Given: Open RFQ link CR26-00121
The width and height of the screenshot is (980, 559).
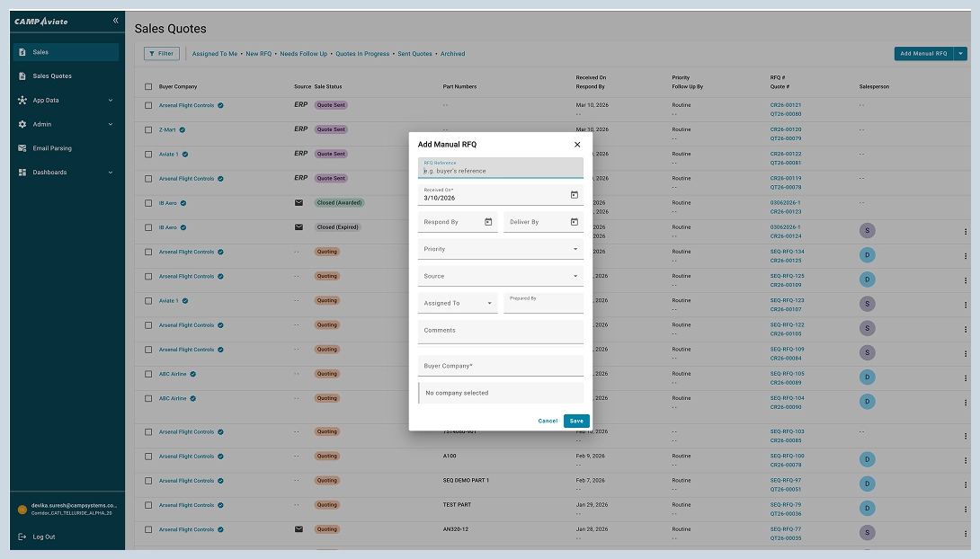Looking at the screenshot, I should 786,105.
